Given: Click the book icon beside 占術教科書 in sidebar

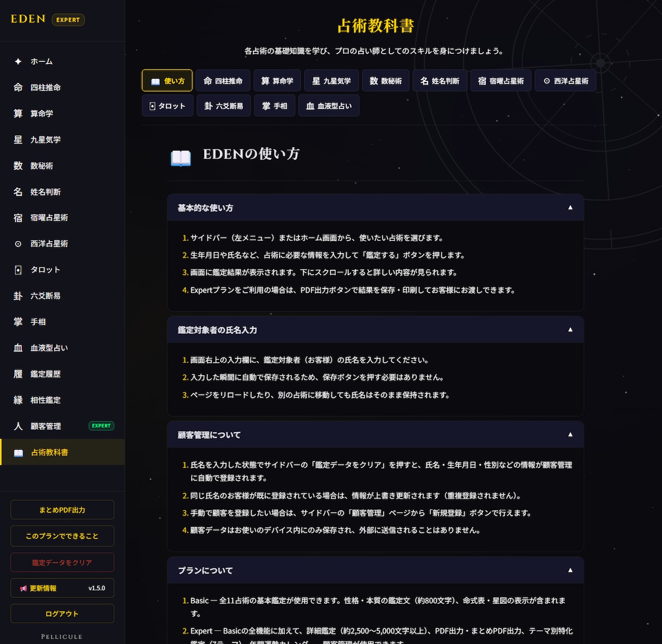Looking at the screenshot, I should point(18,452).
